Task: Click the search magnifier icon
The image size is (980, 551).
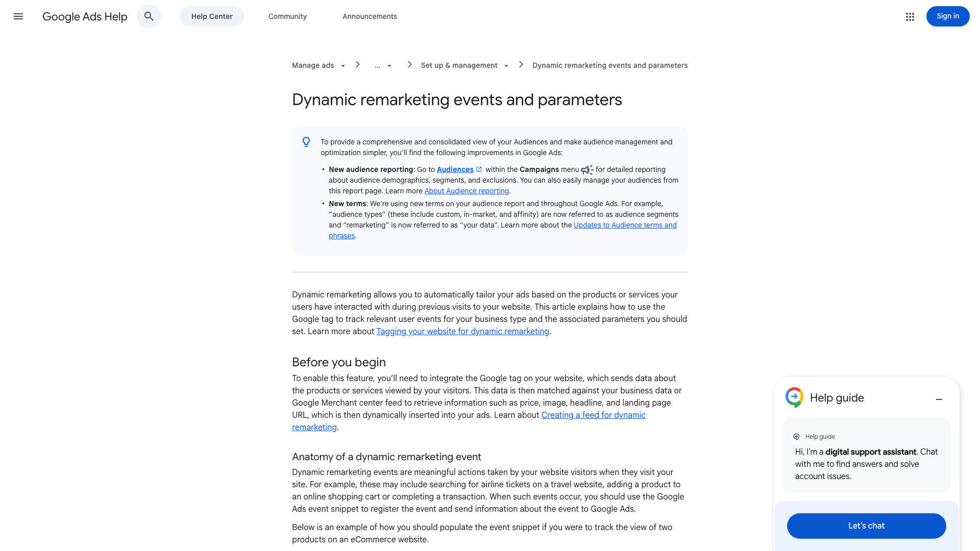Action: click(149, 16)
